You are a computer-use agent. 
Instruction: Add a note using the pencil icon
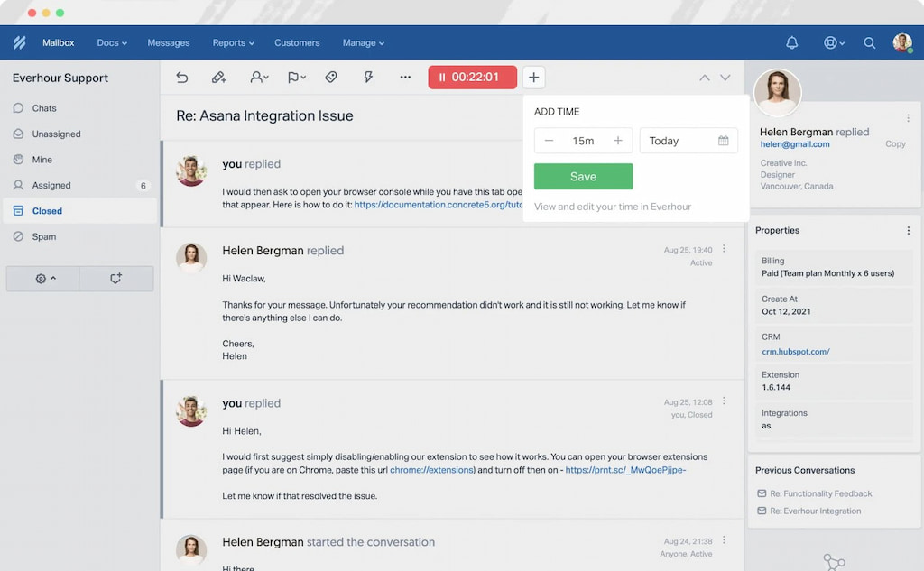tap(218, 78)
